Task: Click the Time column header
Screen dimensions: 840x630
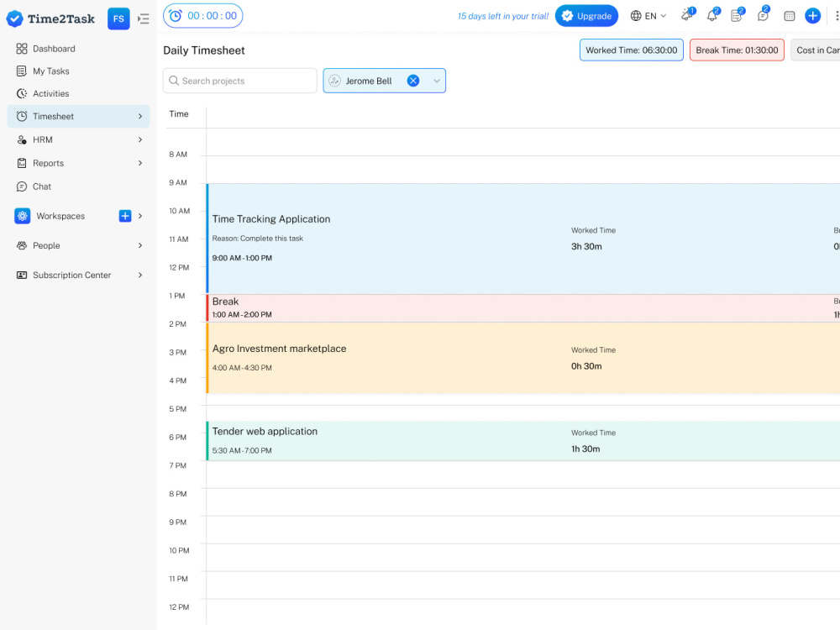Action: click(x=179, y=114)
